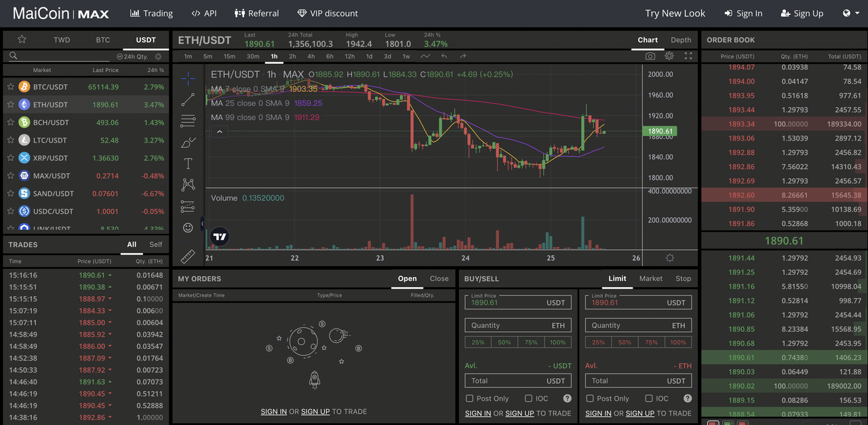Set buy quantity to 50%
Viewport: 868px width, 425px height.
(x=505, y=342)
